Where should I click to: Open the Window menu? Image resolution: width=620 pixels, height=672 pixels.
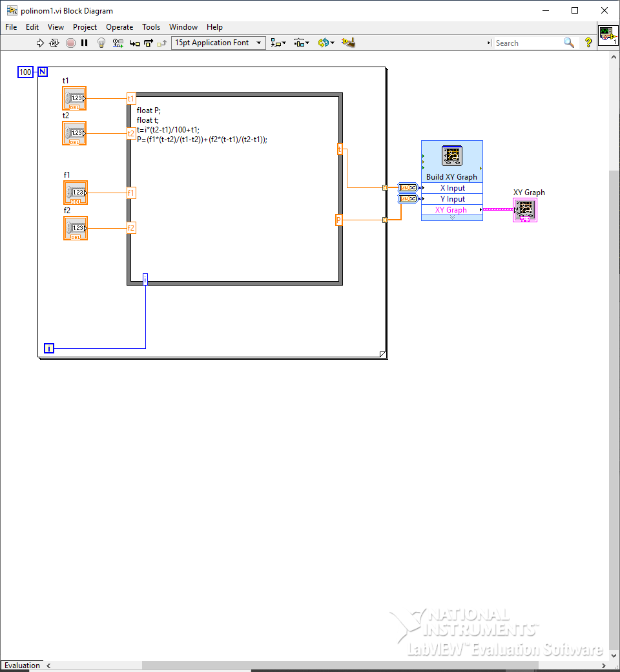tap(183, 27)
